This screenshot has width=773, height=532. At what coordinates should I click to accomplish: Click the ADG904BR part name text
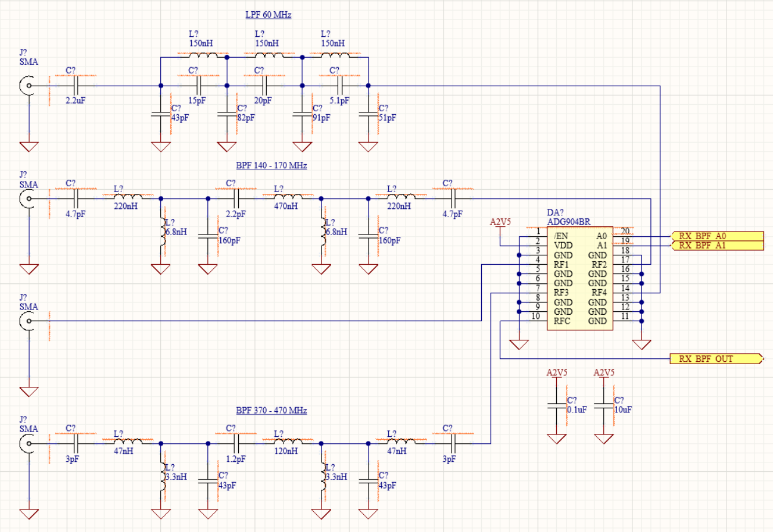coord(569,222)
